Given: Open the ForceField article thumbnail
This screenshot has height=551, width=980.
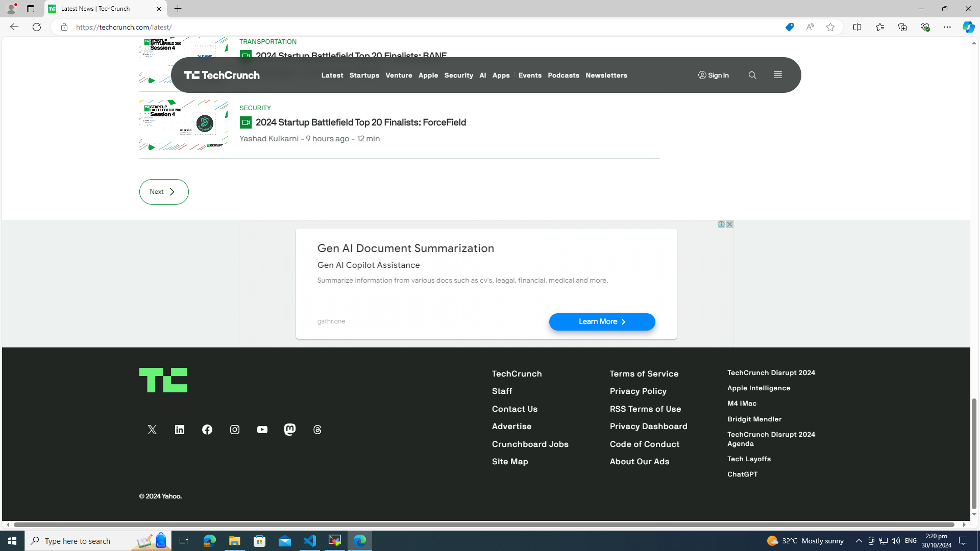Looking at the screenshot, I should pyautogui.click(x=184, y=125).
